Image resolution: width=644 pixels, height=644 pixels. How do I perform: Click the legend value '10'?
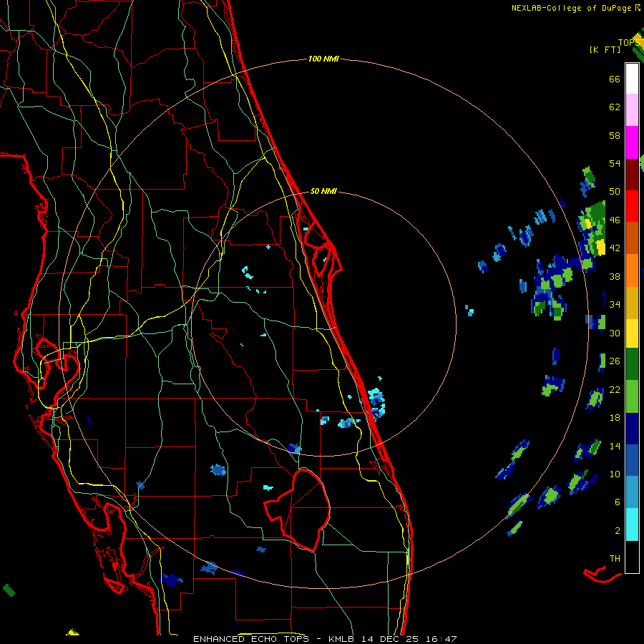pyautogui.click(x=615, y=474)
